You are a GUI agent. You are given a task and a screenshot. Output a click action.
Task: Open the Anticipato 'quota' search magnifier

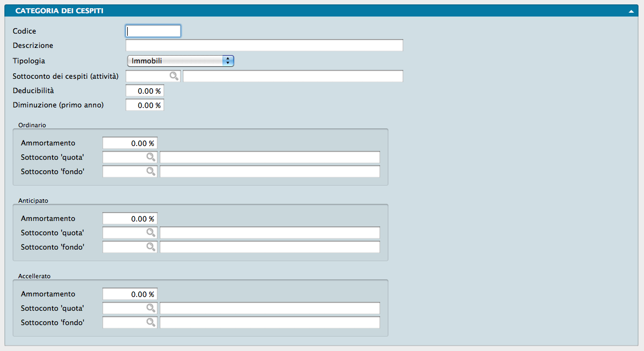click(x=150, y=233)
